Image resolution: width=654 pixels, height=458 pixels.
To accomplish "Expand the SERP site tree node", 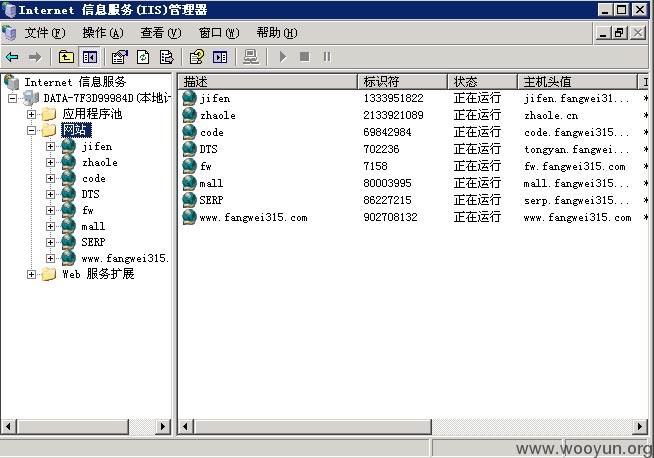I will coord(50,242).
